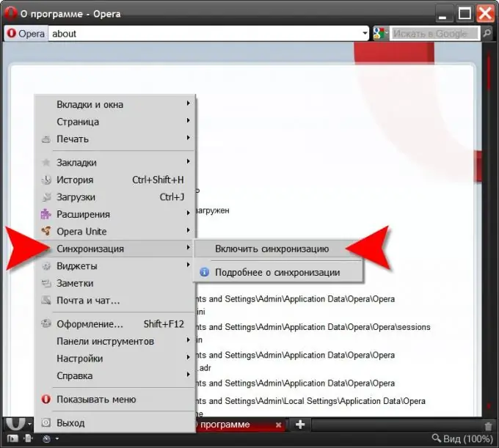
Task: Click the Искать в Google search field
Action: (434, 34)
